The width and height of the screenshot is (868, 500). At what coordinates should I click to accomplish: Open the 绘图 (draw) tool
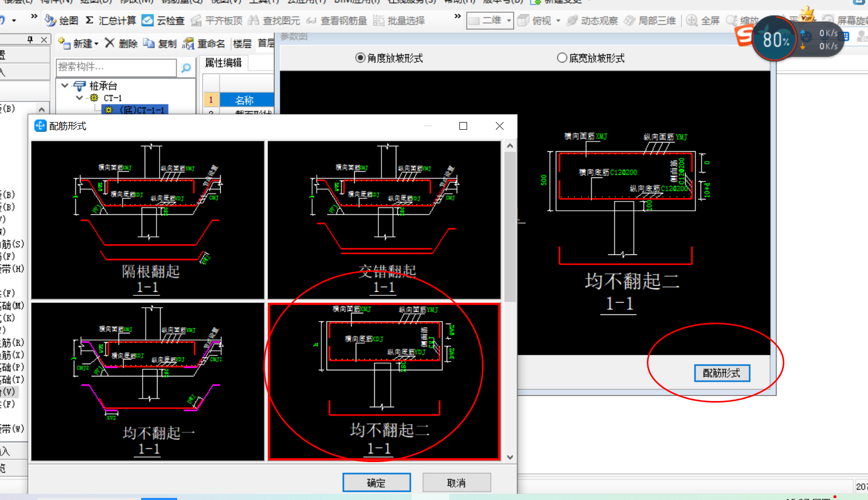(61, 21)
